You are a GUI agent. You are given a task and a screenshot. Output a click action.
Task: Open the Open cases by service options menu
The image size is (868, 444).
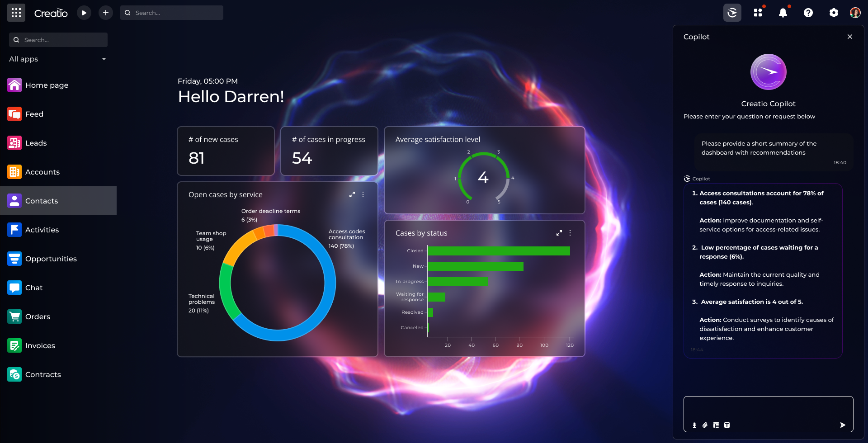[363, 195]
